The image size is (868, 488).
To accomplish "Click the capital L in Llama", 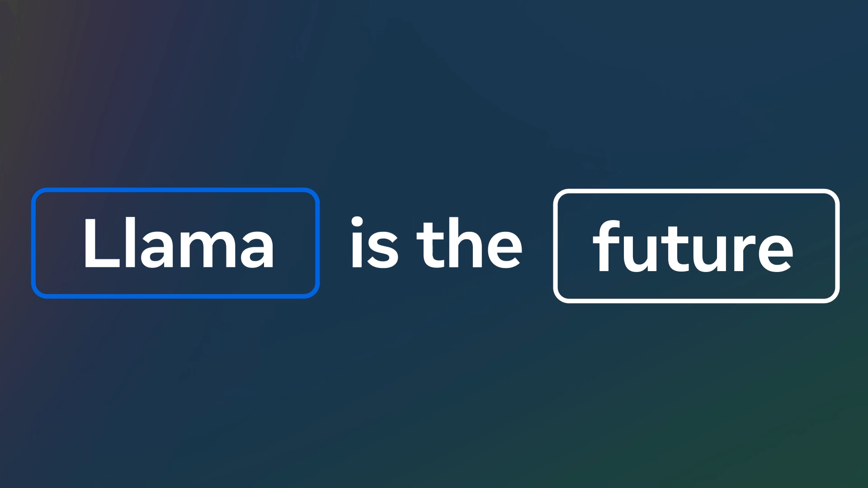I will (97, 244).
